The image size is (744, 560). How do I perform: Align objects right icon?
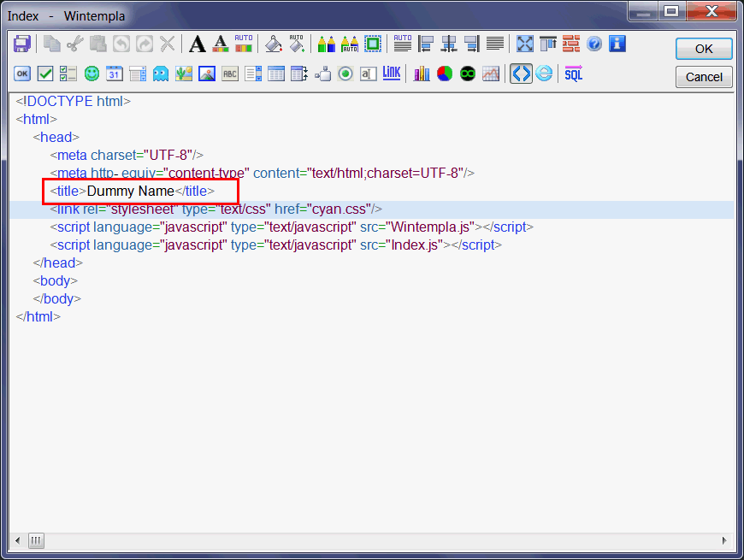click(472, 44)
